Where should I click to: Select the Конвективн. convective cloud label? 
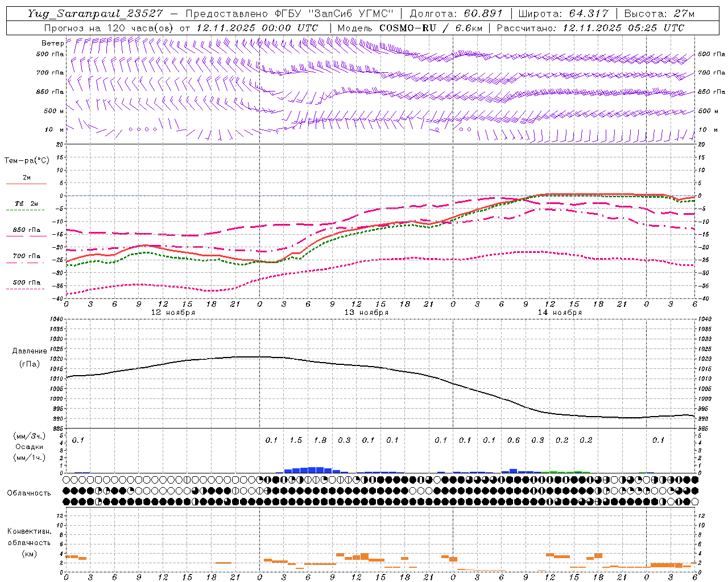pyautogui.click(x=30, y=531)
